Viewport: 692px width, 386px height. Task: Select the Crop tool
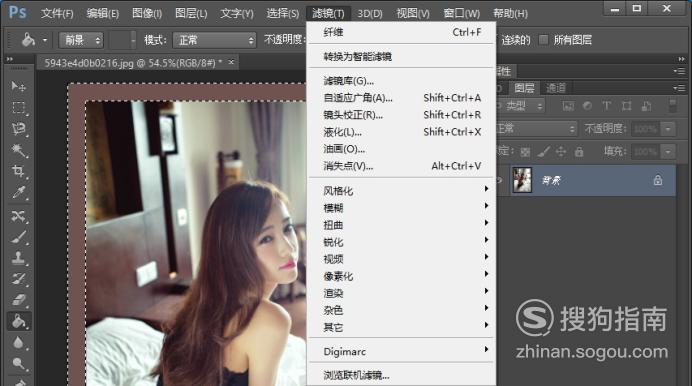tap(18, 171)
